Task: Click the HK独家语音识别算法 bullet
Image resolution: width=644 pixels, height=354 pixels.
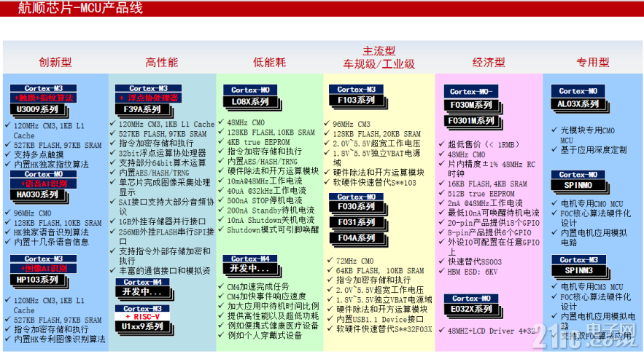Action: pos(51,232)
